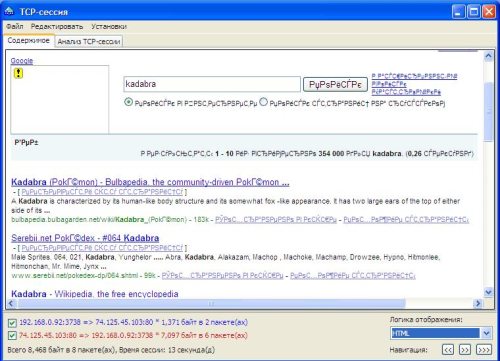Click the horizontal scrollbar left arrow
This screenshot has width=500, height=361.
pyautogui.click(x=11, y=303)
